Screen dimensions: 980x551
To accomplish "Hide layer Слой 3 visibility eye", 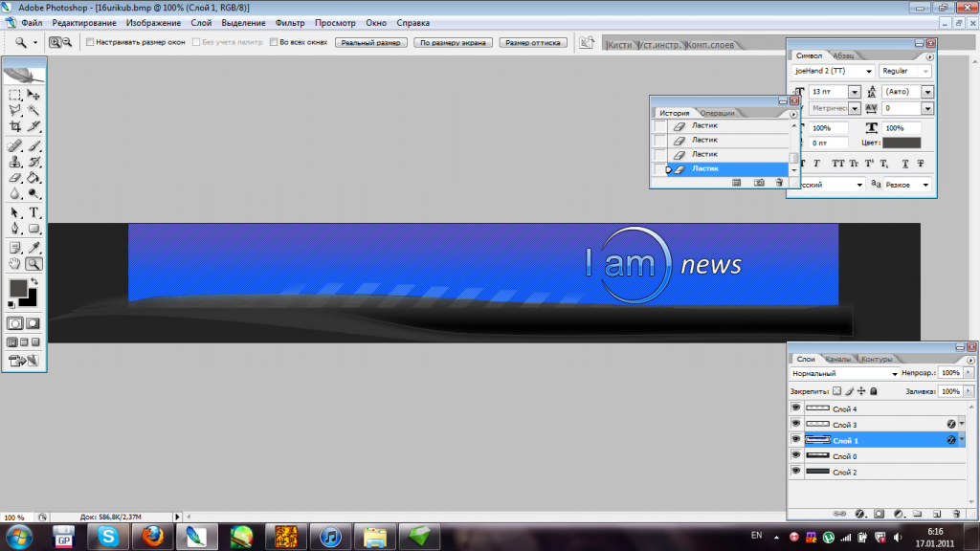I will coord(795,424).
